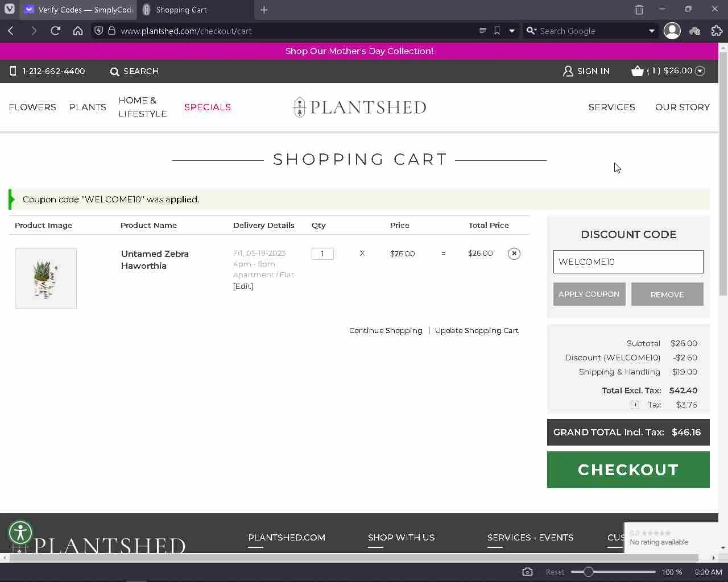Click the shopping basket icon
This screenshot has height=582, width=728.
(x=637, y=70)
